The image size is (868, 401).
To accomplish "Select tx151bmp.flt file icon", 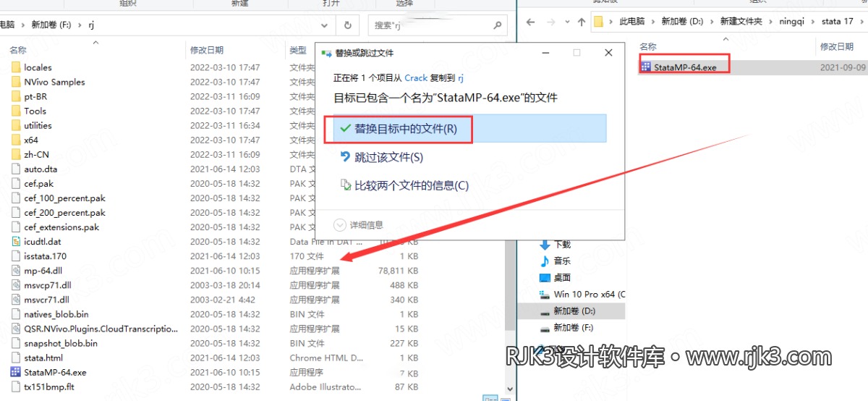I will point(16,387).
